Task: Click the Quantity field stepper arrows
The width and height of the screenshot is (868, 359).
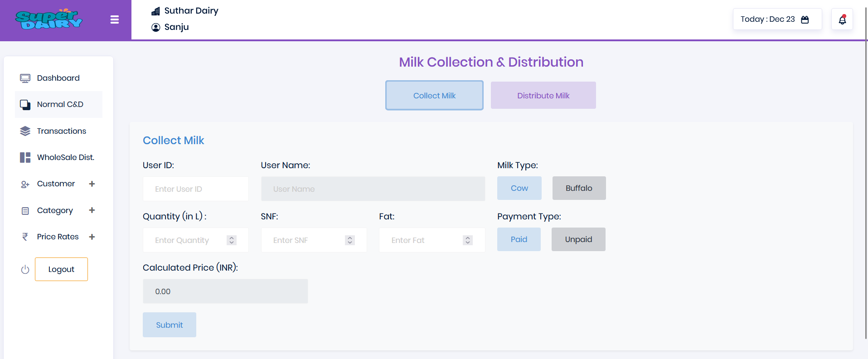Action: point(232,240)
